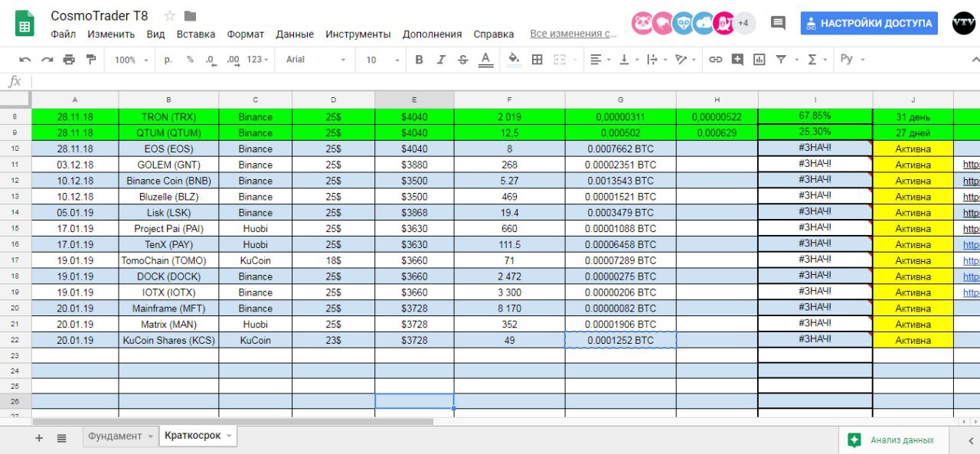Star the CosmoTrader T8 document
The width and height of the screenshot is (980, 454).
click(x=170, y=16)
